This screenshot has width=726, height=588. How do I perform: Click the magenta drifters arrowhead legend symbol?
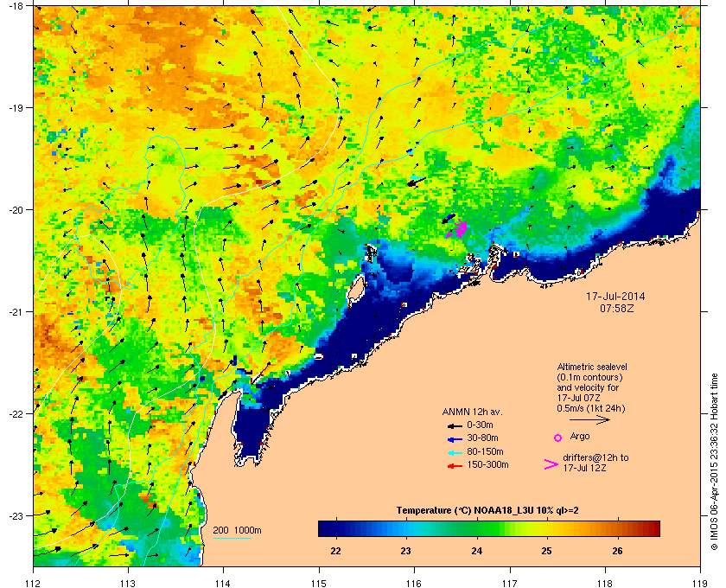551,464
